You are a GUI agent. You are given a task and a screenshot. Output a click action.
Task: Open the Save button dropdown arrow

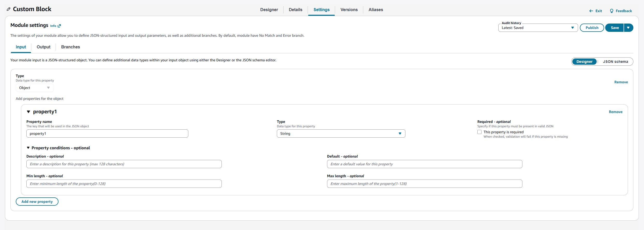pyautogui.click(x=628, y=28)
